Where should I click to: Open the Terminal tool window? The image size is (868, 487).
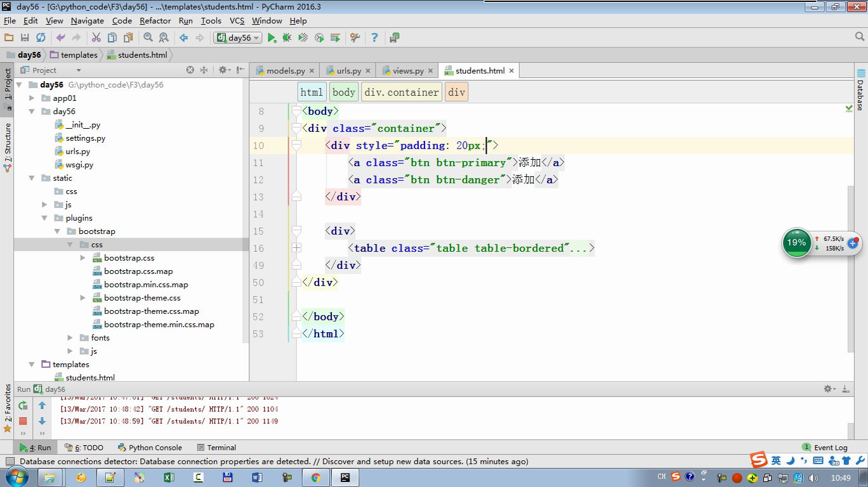tap(216, 448)
